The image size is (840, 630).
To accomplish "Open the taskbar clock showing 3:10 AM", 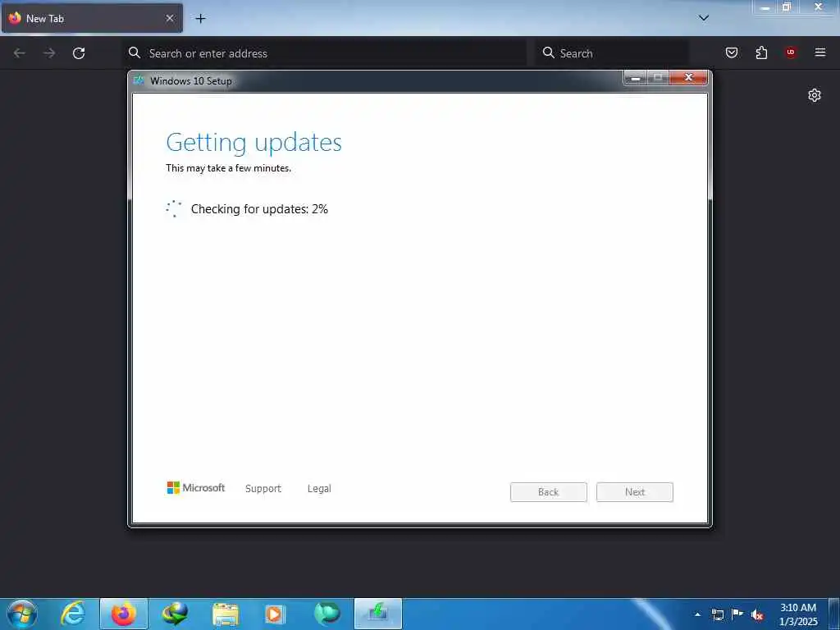I will 798,614.
